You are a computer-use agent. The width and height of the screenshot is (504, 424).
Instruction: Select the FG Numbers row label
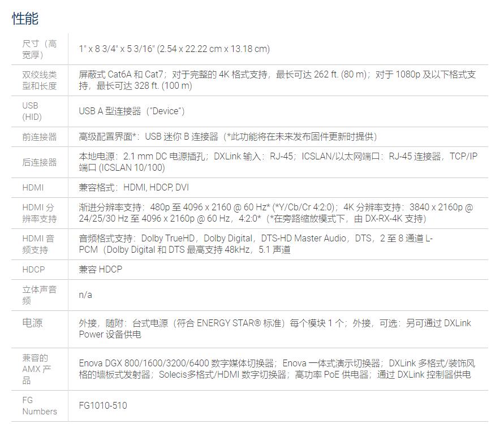tap(40, 406)
